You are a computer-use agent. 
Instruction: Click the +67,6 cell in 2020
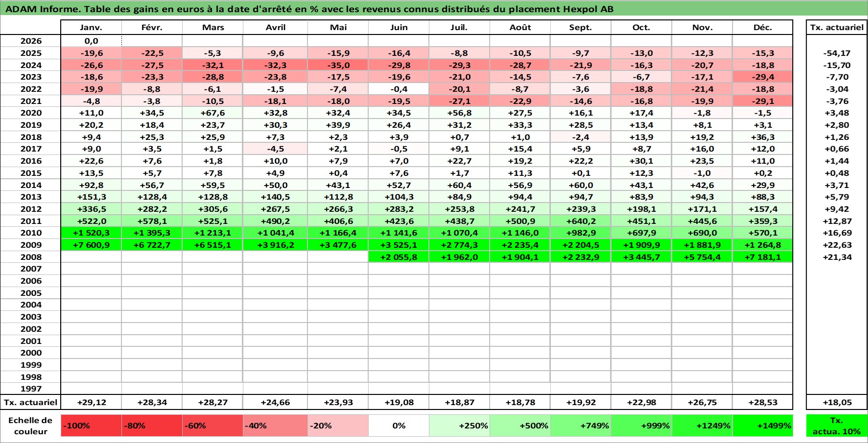point(213,113)
